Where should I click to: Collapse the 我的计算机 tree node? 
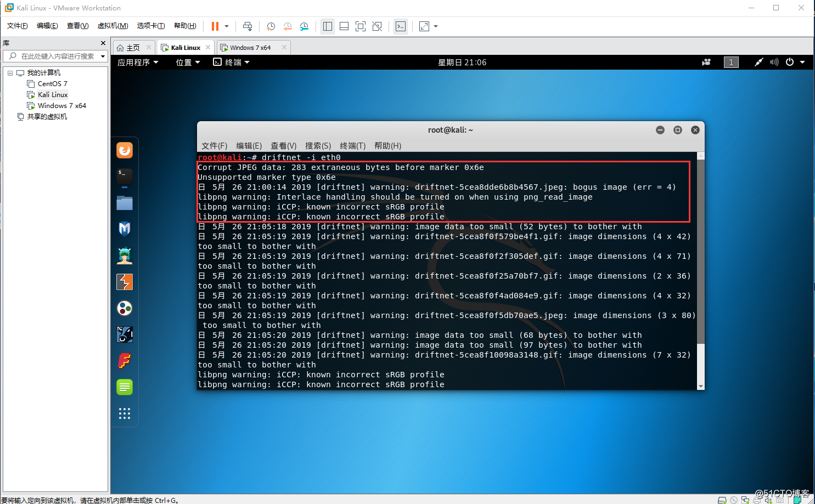[x=10, y=73]
